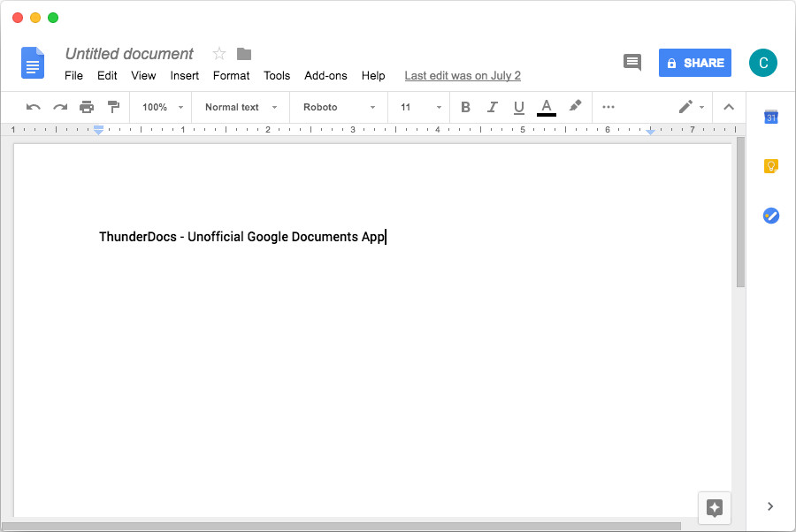Image resolution: width=796 pixels, height=532 pixels.
Task: Collapse the side panel with the arrow
Action: pos(770,506)
